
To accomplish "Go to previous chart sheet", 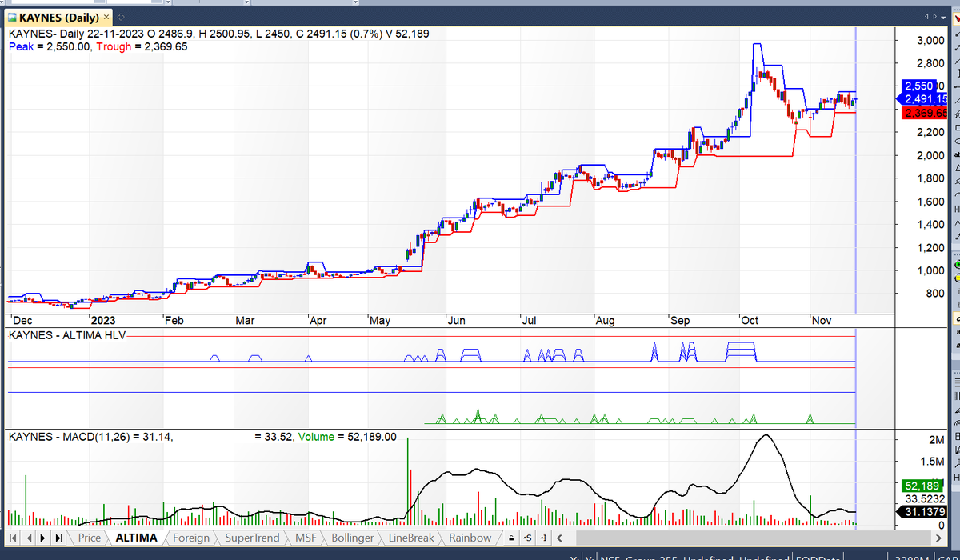I will click(29, 538).
